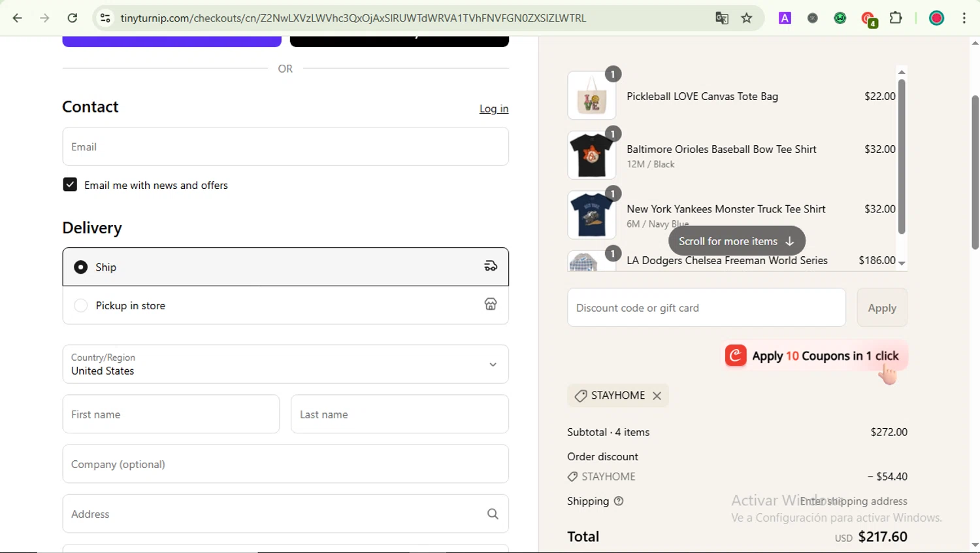Focus the First name field
The image size is (980, 553).
171,414
